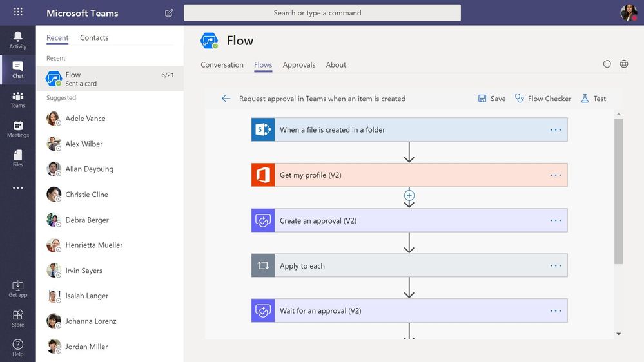
Task: Open Files in left rail
Action: [17, 158]
